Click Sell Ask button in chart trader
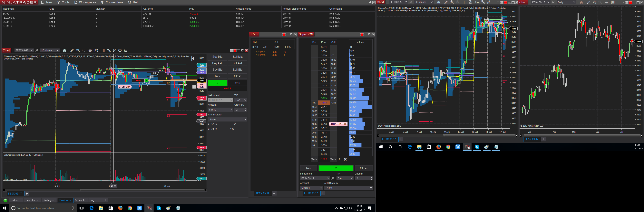644x212 pixels. (x=238, y=63)
